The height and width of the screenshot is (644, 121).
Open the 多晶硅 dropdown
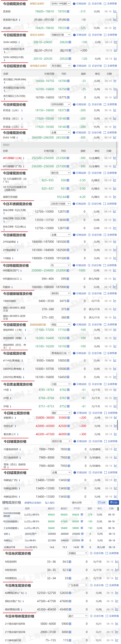tap(78, 553)
